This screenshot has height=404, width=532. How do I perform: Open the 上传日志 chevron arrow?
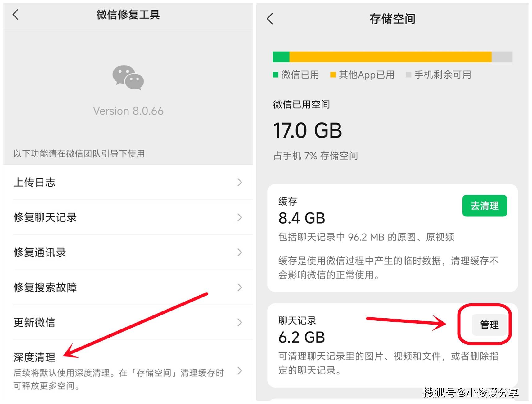239,182
